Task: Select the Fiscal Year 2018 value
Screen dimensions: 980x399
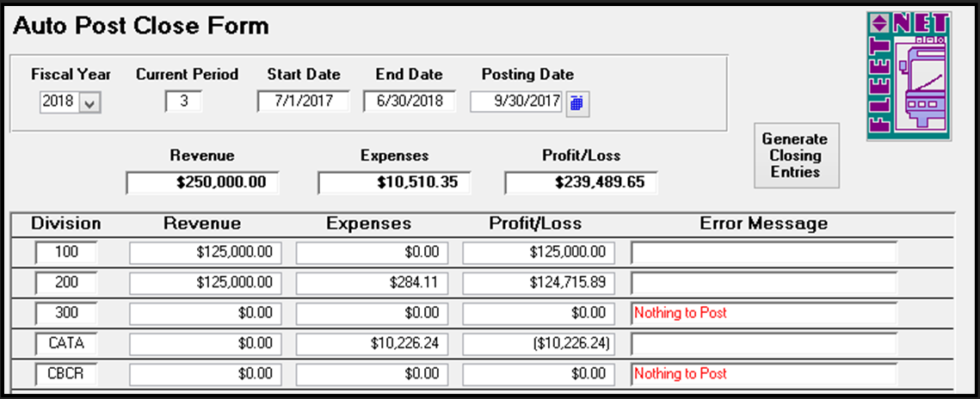Action: point(59,102)
